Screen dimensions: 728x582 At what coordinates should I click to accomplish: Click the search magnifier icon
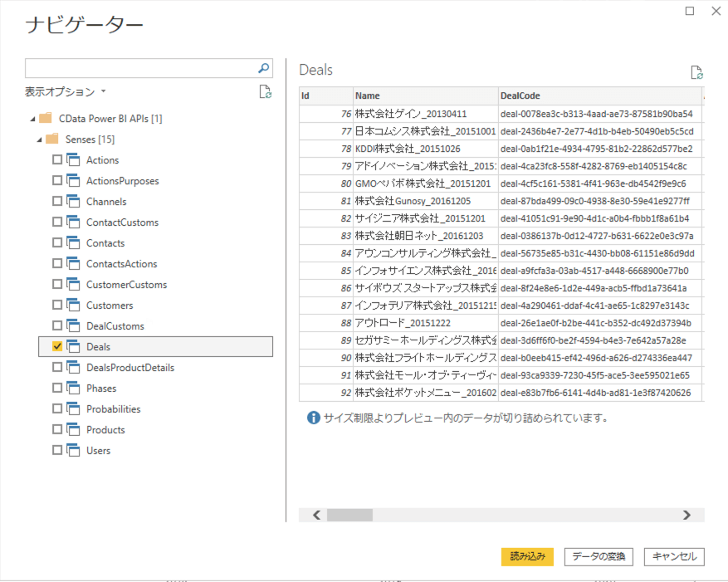tap(264, 68)
